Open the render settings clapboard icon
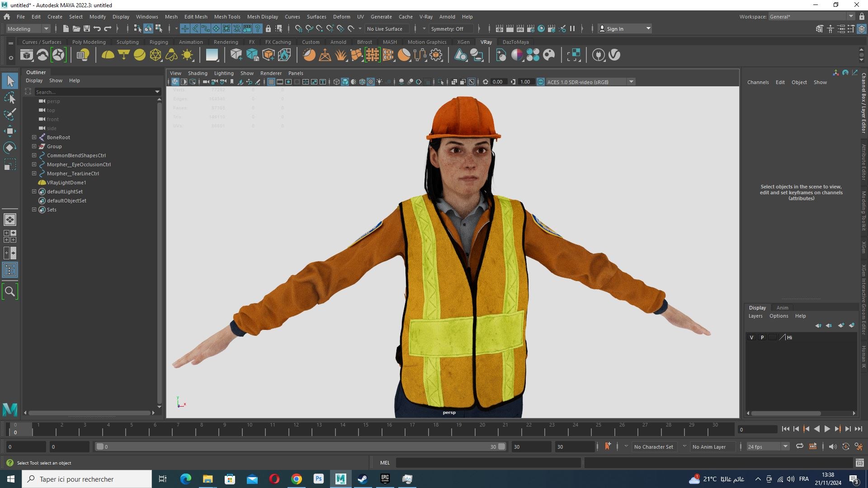The width and height of the screenshot is (868, 488). [531, 28]
